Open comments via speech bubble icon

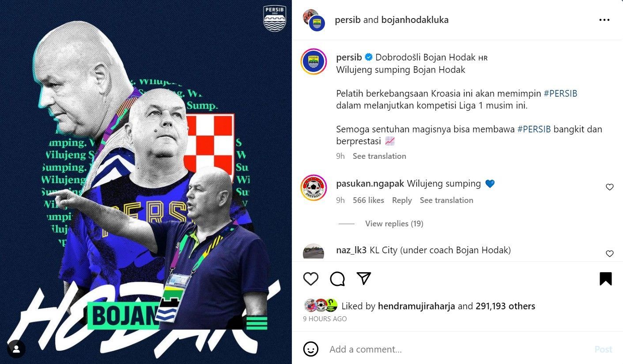coord(337,279)
